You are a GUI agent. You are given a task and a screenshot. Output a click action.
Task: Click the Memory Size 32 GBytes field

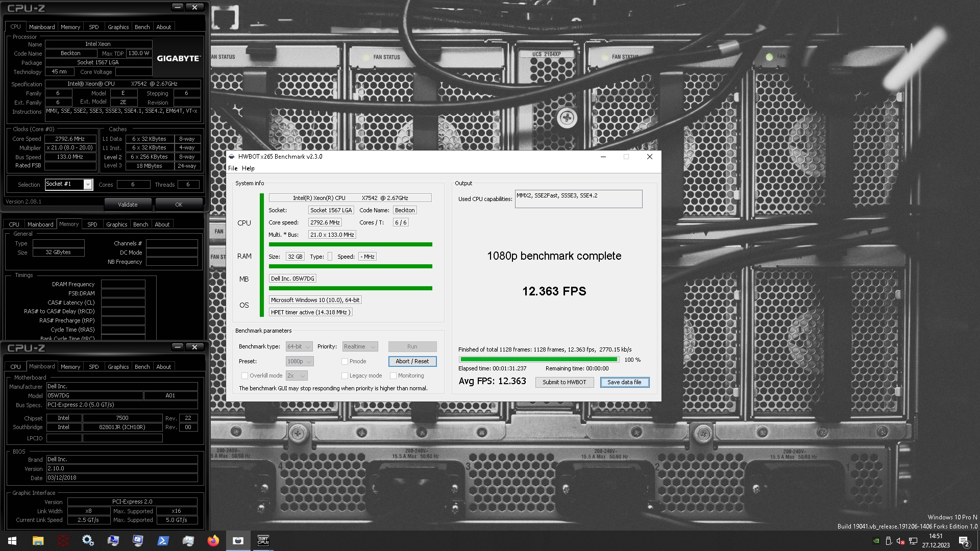58,253
